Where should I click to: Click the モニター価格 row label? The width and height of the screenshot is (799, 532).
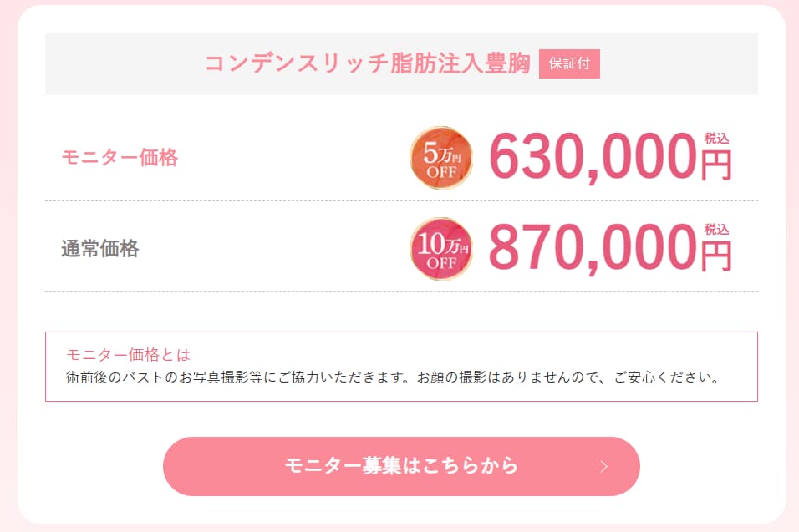120,157
